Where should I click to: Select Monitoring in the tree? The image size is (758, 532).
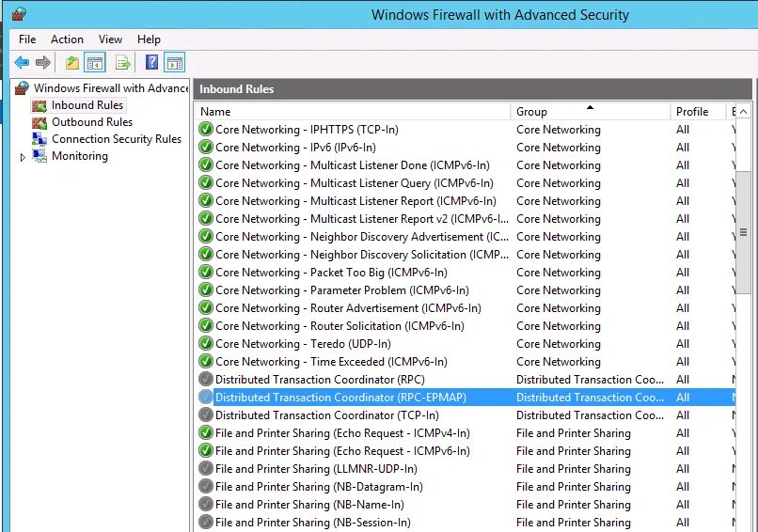(x=80, y=156)
